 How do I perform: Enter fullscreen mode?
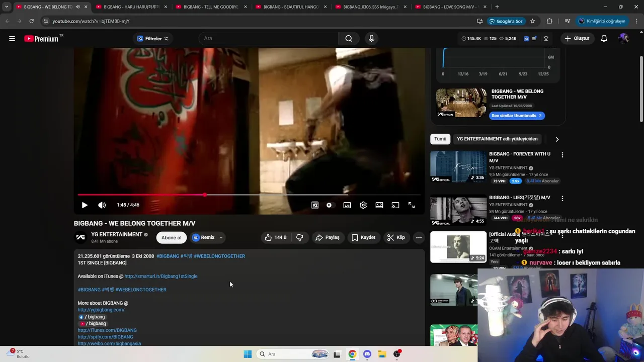point(412,205)
